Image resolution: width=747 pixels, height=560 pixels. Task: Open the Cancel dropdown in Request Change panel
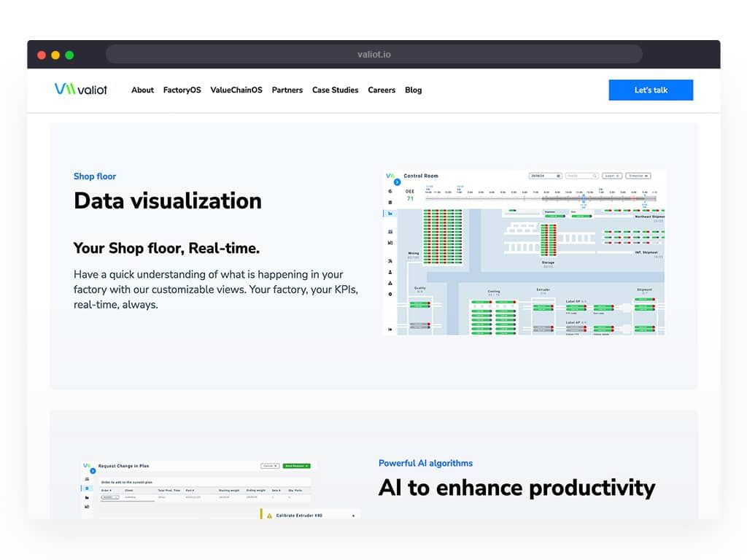pos(270,466)
